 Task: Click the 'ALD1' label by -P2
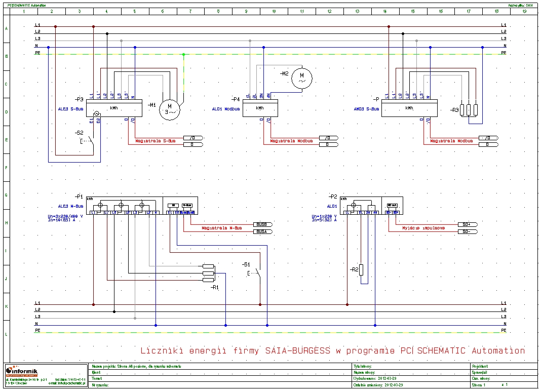coord(332,206)
